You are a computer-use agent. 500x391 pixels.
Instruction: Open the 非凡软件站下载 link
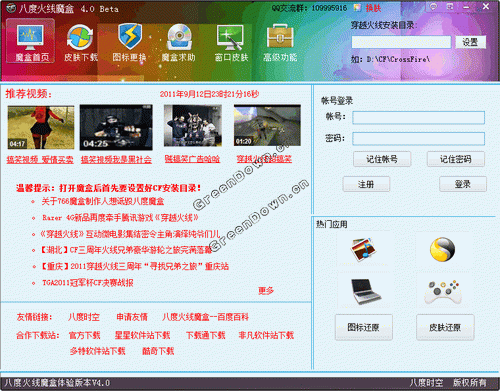pos(266,335)
